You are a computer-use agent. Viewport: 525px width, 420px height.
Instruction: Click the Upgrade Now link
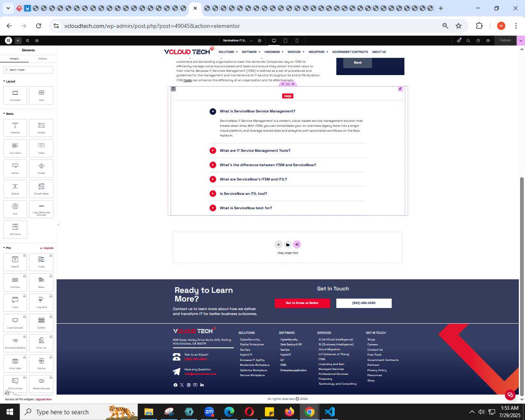tap(43, 399)
